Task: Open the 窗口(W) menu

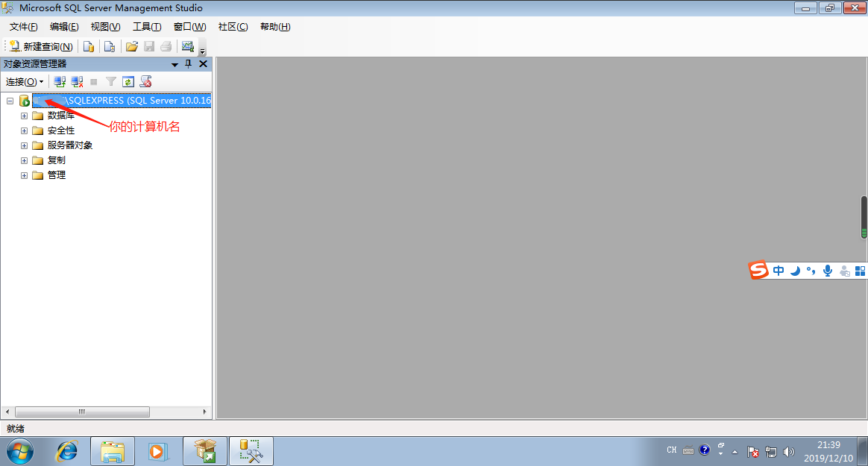Action: coord(190,27)
